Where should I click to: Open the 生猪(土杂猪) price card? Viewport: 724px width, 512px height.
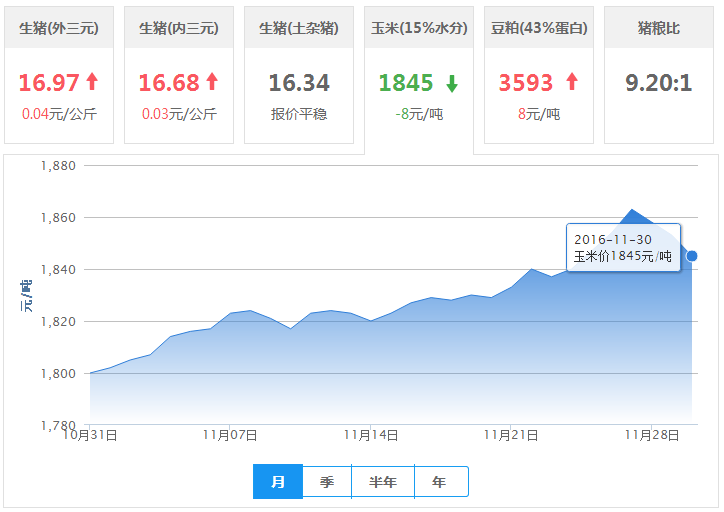click(x=299, y=75)
